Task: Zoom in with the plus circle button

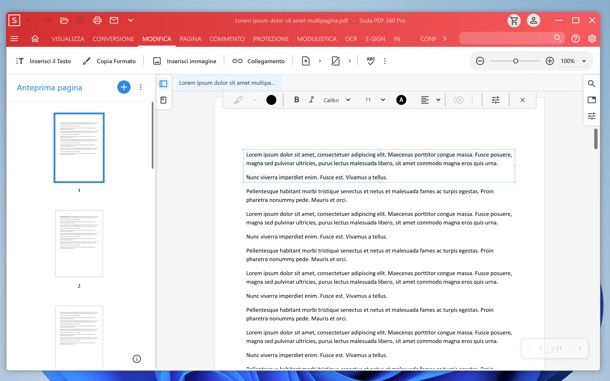Action: (550, 61)
